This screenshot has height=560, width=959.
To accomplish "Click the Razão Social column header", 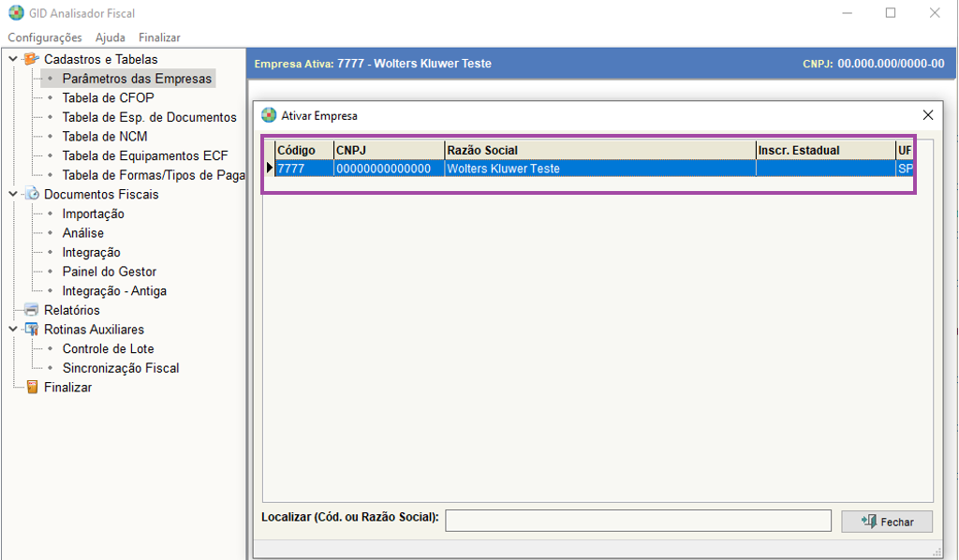I will (600, 150).
